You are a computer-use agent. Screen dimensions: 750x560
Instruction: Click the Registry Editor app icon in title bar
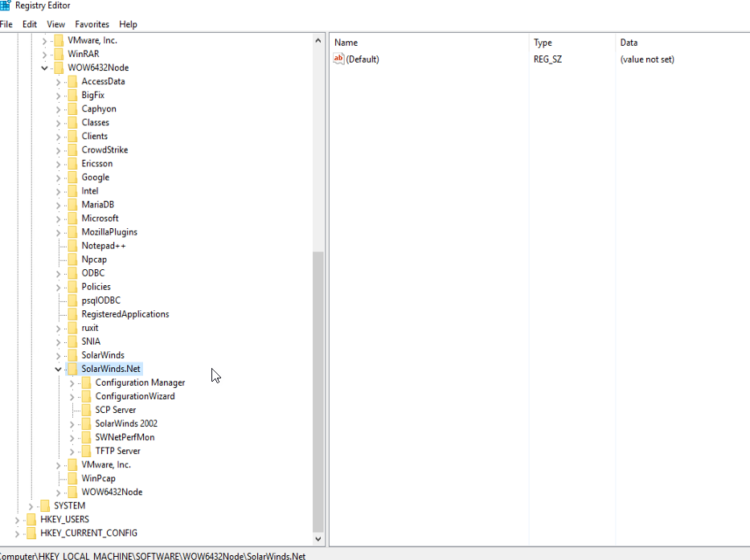(6, 6)
